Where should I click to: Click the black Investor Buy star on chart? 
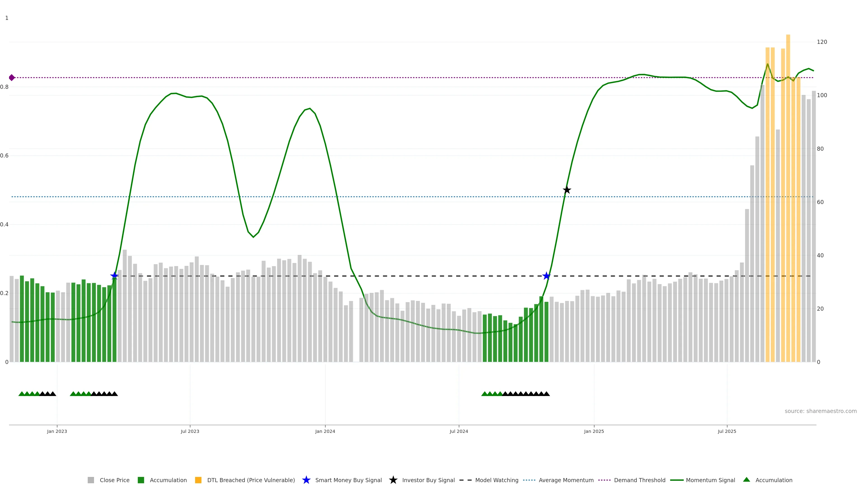(x=567, y=190)
